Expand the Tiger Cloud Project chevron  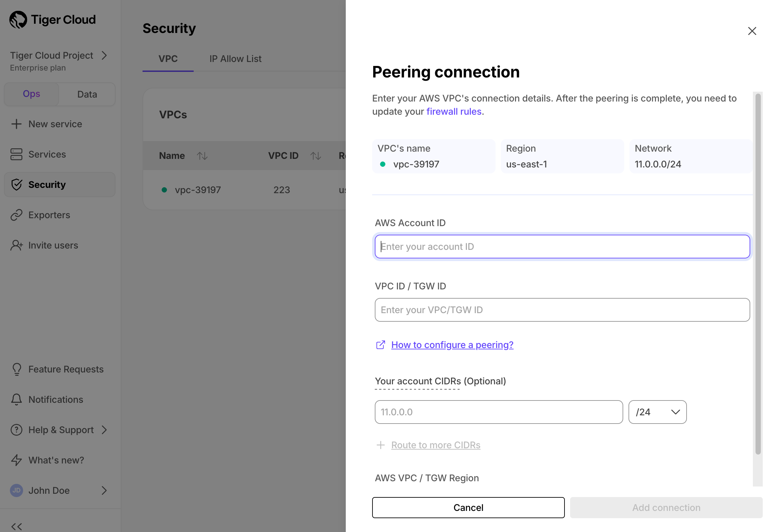[x=105, y=55]
